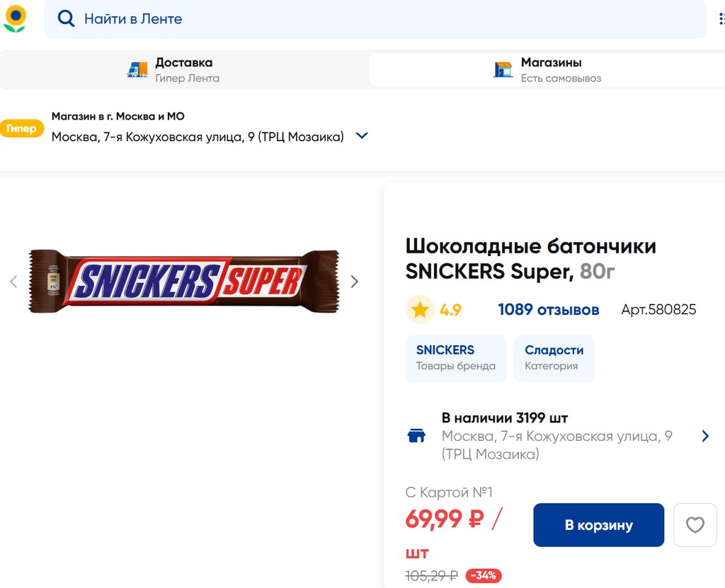The height and width of the screenshot is (588, 725).
Task: Open the 1089 отзывов reviews link
Action: [548, 309]
